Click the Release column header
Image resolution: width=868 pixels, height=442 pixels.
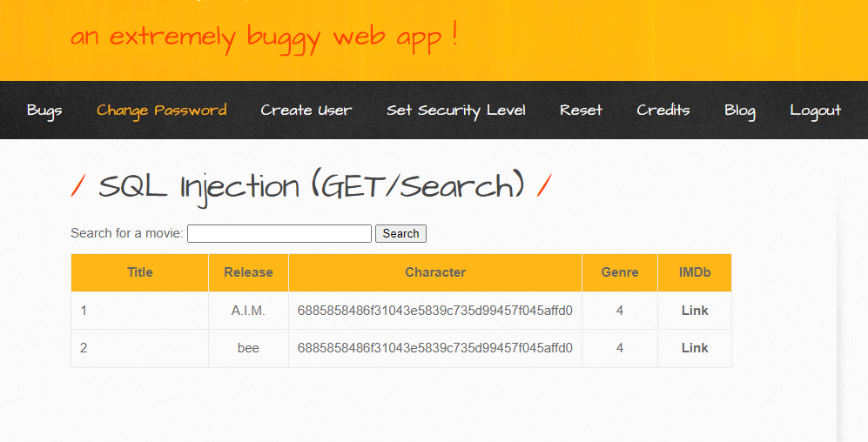pyautogui.click(x=248, y=272)
